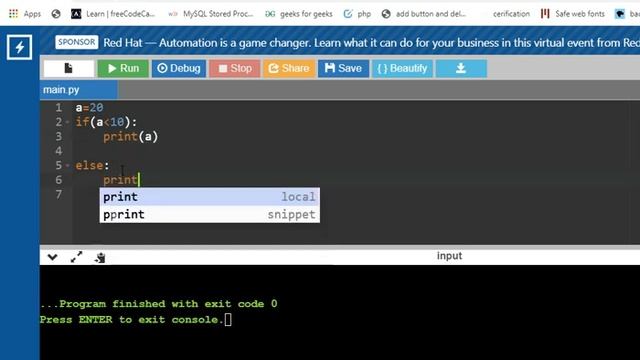Click the 'Press ENTER to exit console.' text
Image resolution: width=640 pixels, height=360 pixels.
click(x=132, y=320)
